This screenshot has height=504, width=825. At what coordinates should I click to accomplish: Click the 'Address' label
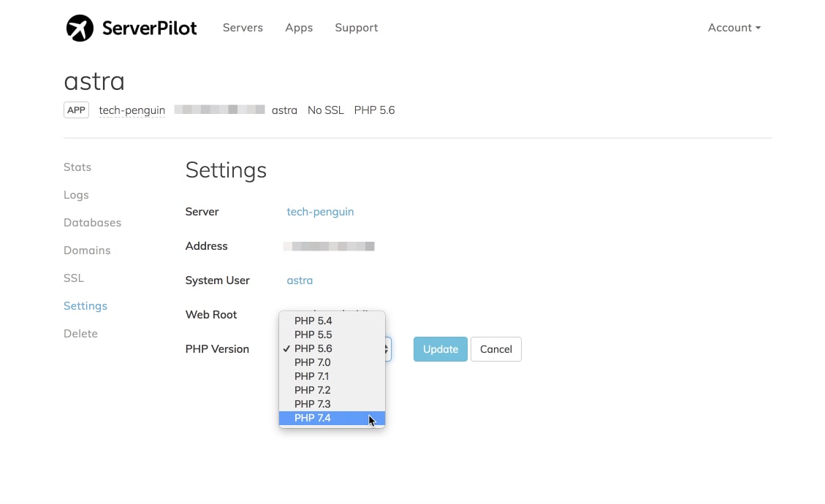(206, 245)
